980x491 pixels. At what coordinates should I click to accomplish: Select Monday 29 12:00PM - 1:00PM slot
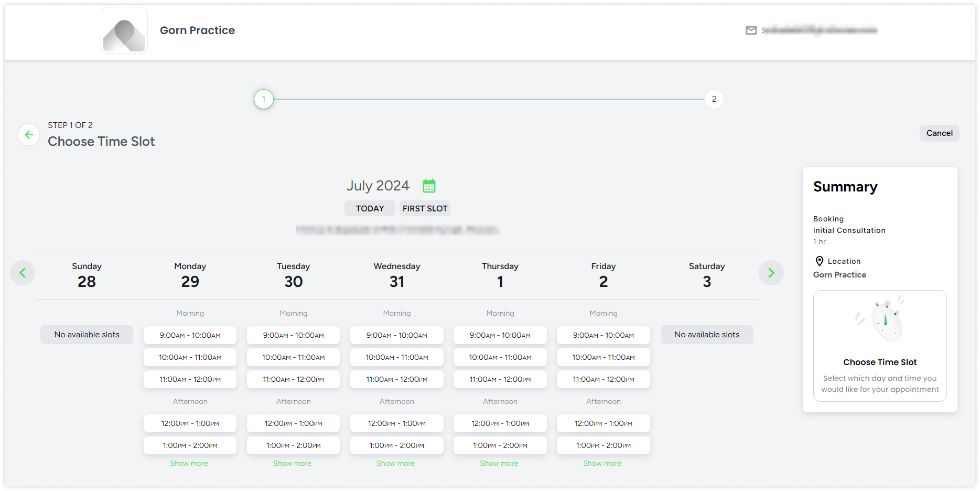click(190, 423)
